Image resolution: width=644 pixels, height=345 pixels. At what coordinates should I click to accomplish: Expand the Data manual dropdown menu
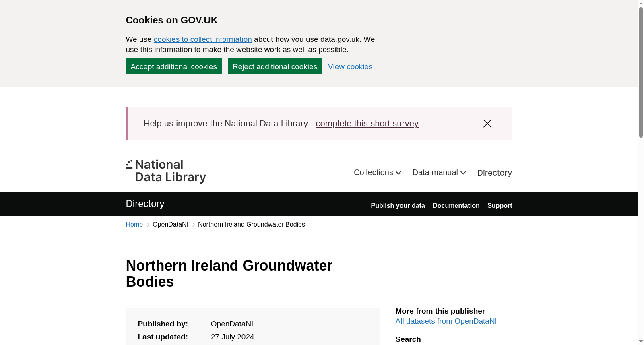[439, 172]
